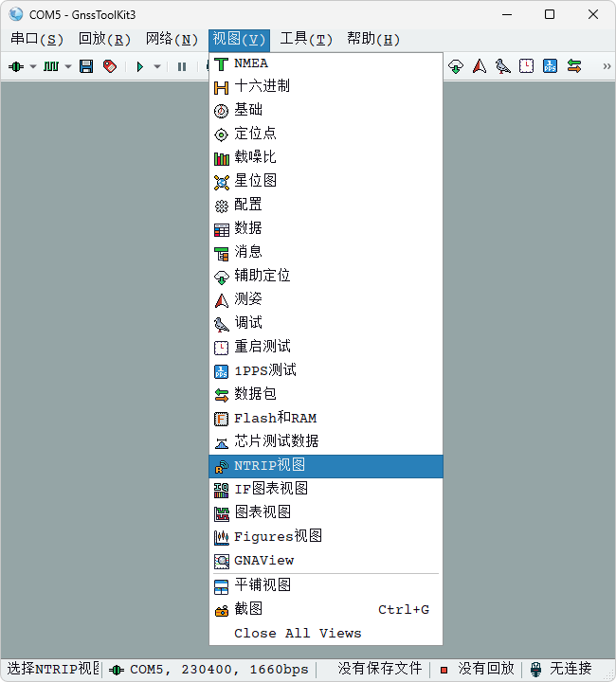Select 基础 basic view menu item
The height and width of the screenshot is (682, 616).
pos(326,110)
